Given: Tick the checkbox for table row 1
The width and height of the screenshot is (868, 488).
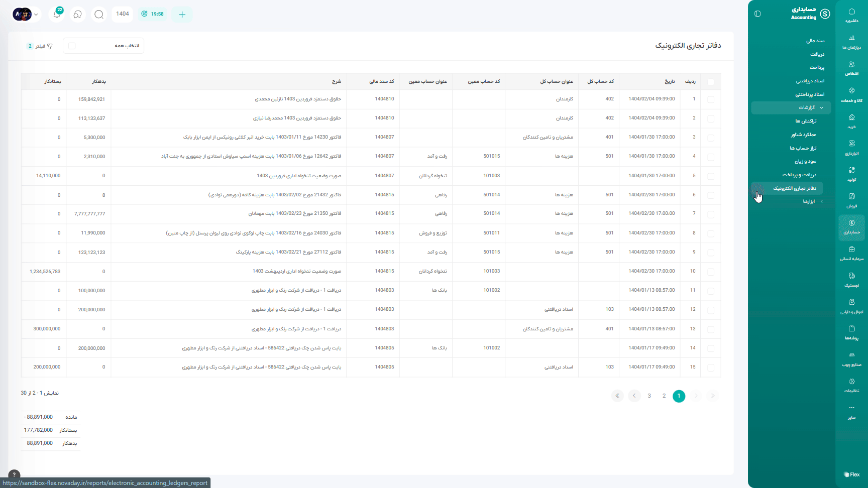Looking at the screenshot, I should 710,99.
